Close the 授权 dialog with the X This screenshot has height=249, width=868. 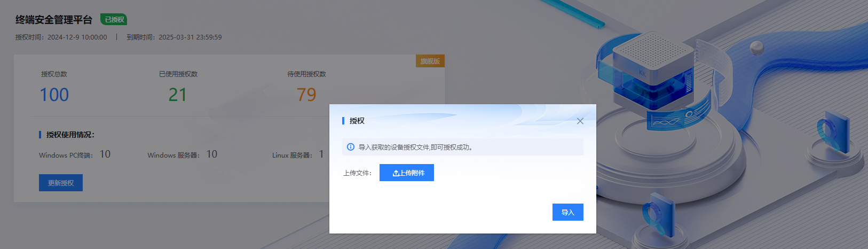[580, 121]
